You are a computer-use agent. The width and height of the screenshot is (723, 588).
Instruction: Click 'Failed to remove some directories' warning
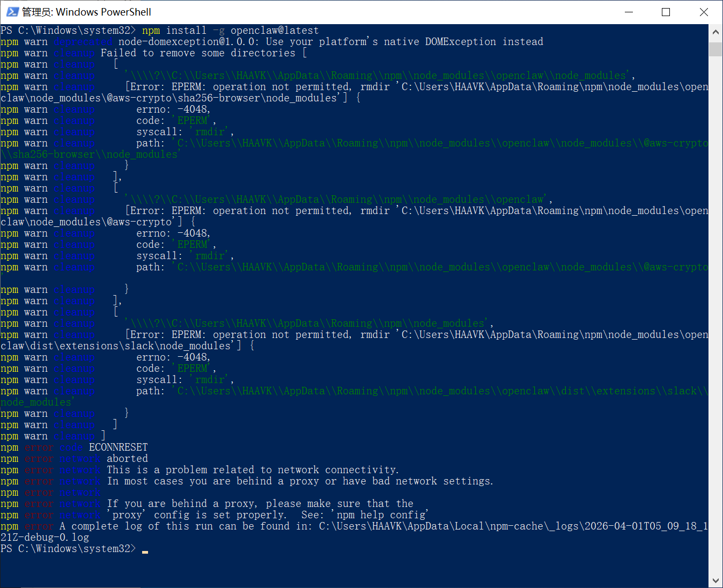(x=197, y=53)
